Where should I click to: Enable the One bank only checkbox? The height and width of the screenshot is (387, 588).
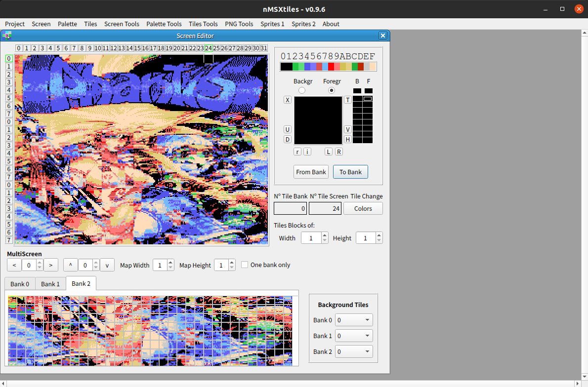pos(245,265)
